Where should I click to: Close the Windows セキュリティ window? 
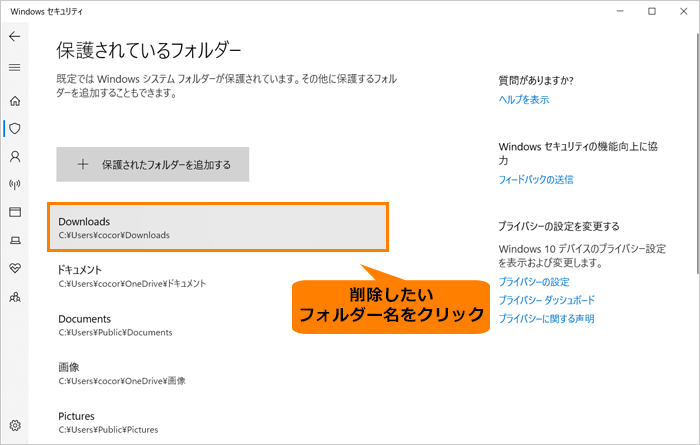coord(683,11)
